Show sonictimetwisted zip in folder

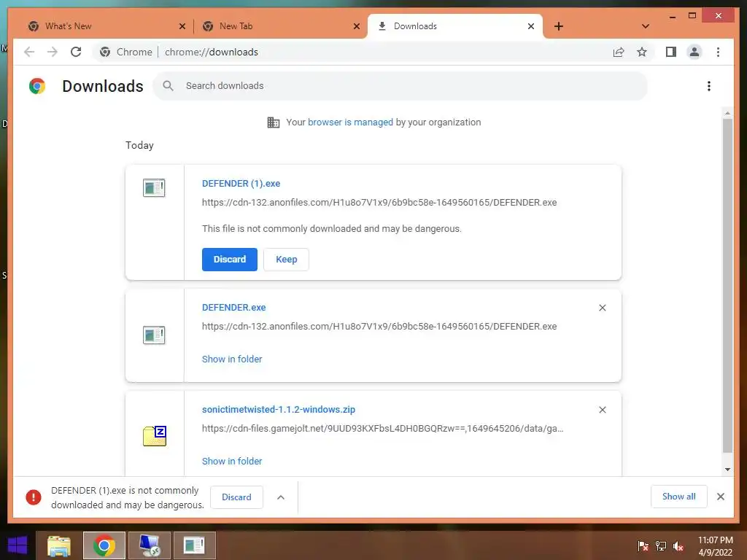tap(232, 461)
